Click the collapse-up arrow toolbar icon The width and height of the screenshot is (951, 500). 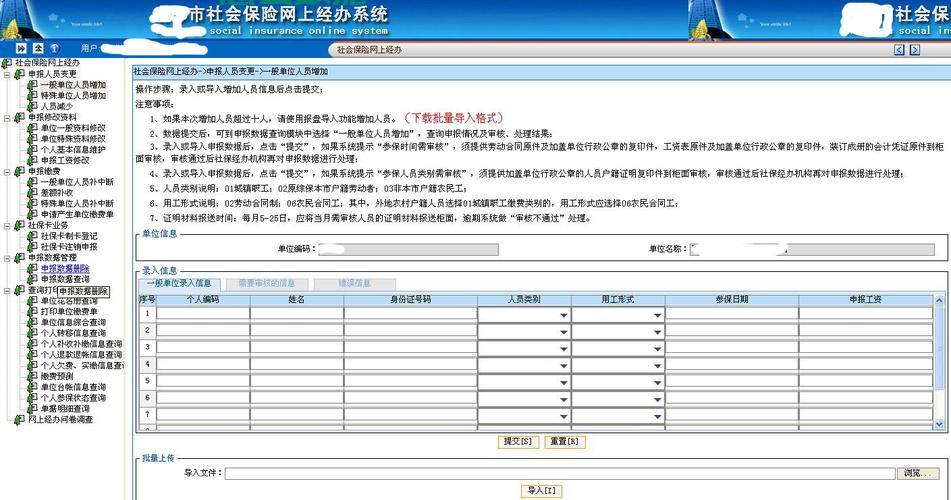[38, 48]
